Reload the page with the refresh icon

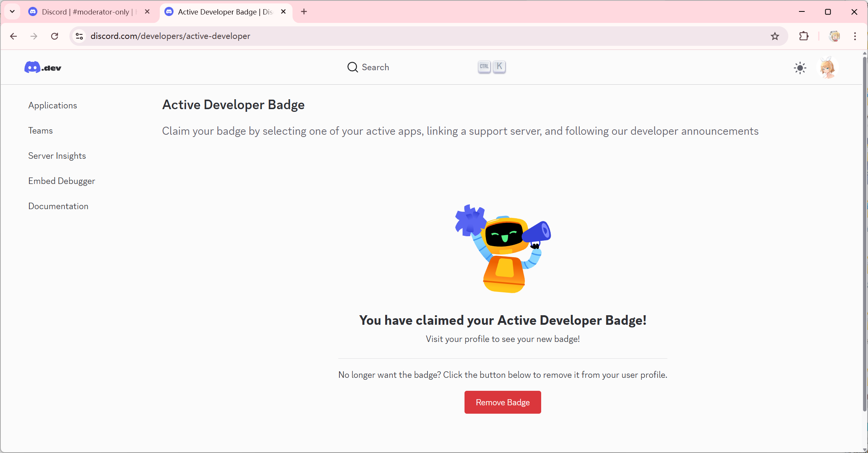point(55,36)
